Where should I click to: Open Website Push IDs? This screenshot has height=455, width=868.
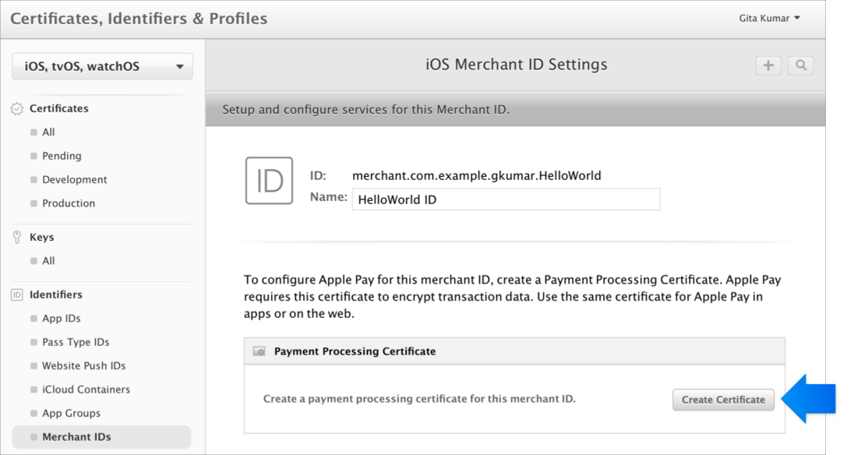point(83,366)
